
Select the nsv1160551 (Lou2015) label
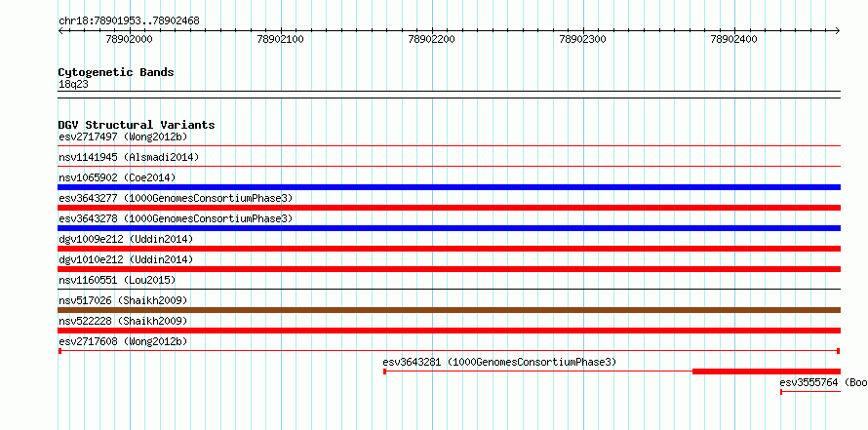[117, 280]
